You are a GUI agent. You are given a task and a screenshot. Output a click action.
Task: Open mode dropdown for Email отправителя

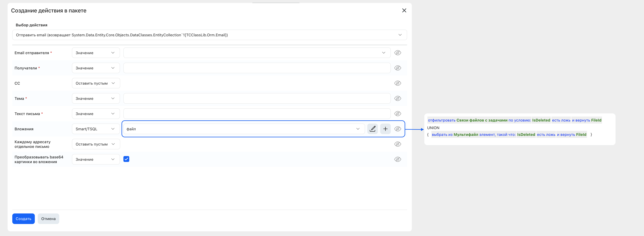click(x=96, y=53)
